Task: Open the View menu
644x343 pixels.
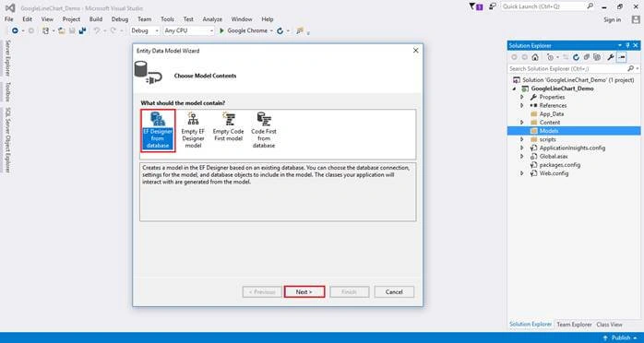Action: (x=47, y=19)
